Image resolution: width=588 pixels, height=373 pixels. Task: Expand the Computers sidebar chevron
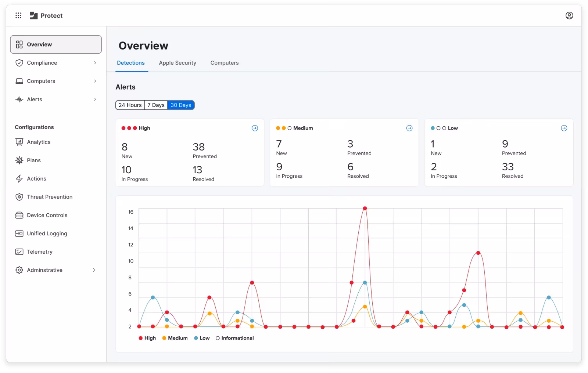95,81
